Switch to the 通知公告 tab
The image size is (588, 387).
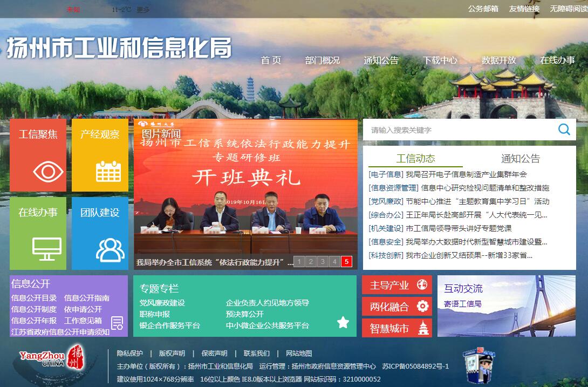(520, 159)
